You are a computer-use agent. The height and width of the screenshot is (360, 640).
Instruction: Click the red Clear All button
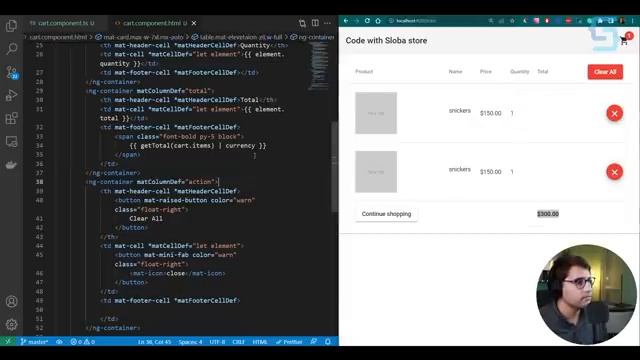click(x=605, y=72)
